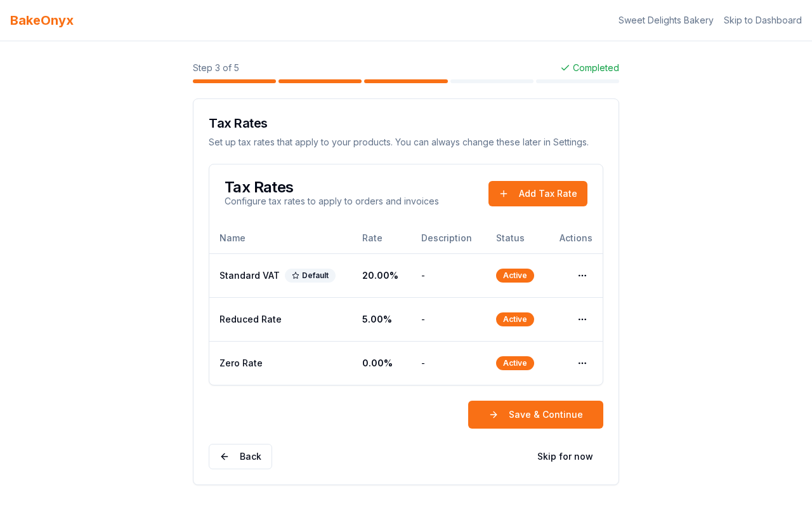Click the plus icon on Add Tax Rate
Image resolution: width=812 pixels, height=508 pixels.
(503, 193)
